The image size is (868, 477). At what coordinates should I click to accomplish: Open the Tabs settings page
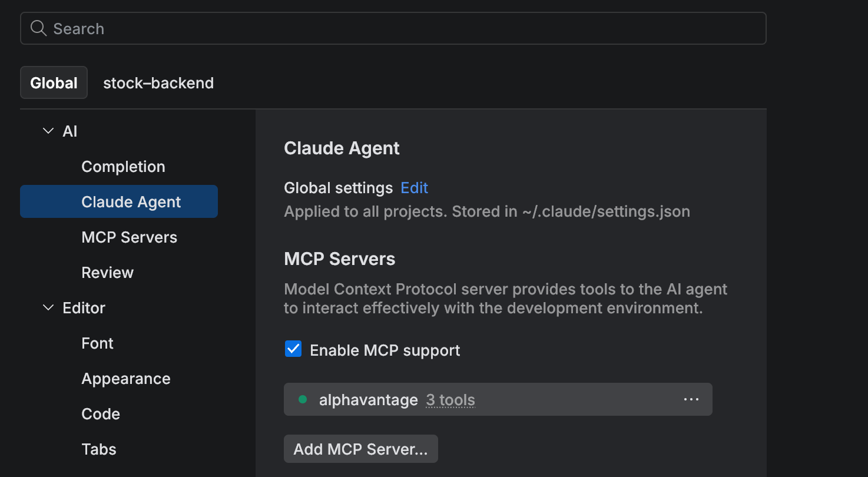click(x=99, y=449)
